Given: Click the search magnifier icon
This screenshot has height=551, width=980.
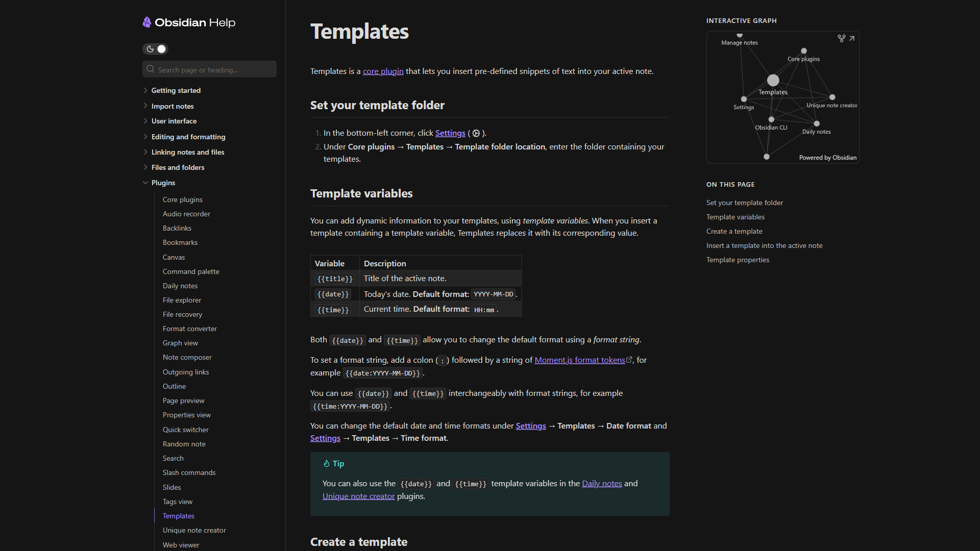Looking at the screenshot, I should [151, 69].
